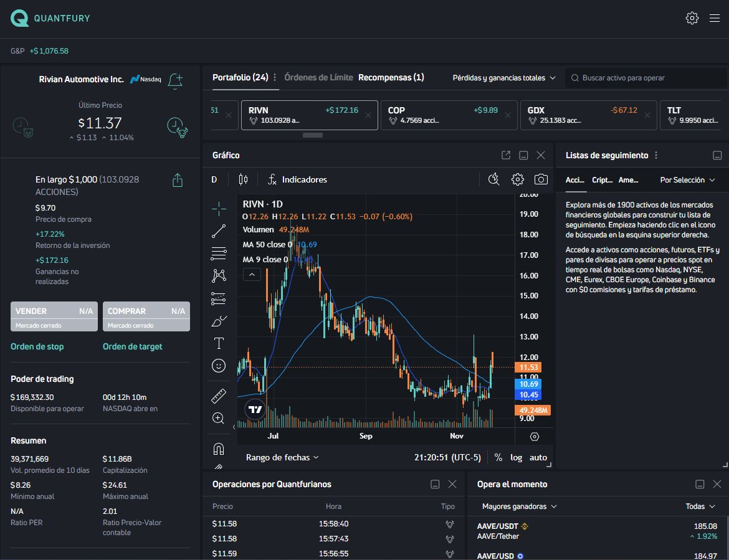Viewport: 729px width, 560px height.
Task: Toggle percent scale on the chart
Action: (x=498, y=457)
